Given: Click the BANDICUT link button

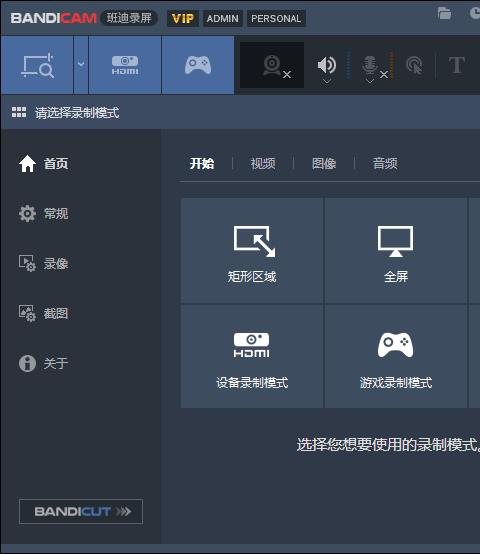Looking at the screenshot, I should click(x=81, y=511).
